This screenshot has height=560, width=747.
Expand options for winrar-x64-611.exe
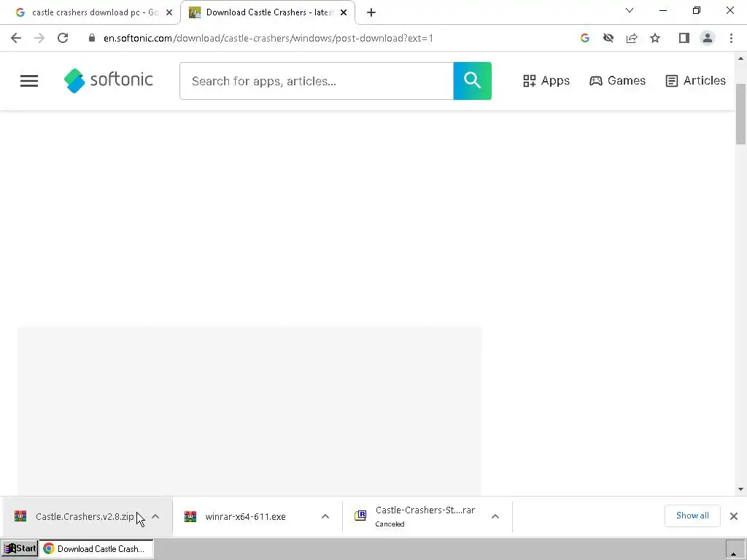[325, 517]
